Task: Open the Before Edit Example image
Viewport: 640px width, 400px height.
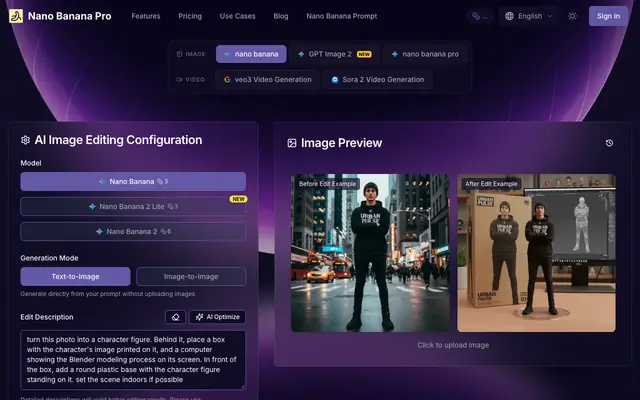Action: pos(370,253)
